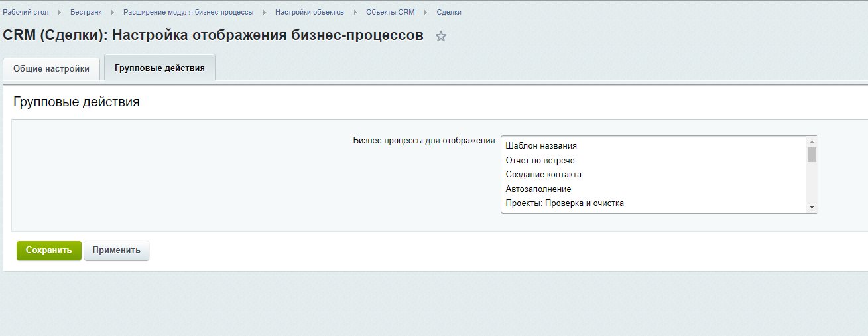Open Бестранк breadcrumb link

[86, 12]
